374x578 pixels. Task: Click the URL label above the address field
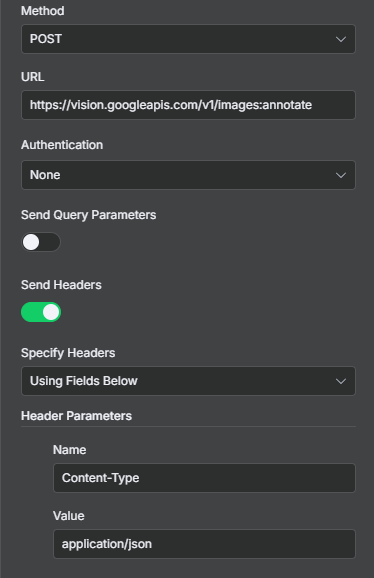[x=33, y=77]
